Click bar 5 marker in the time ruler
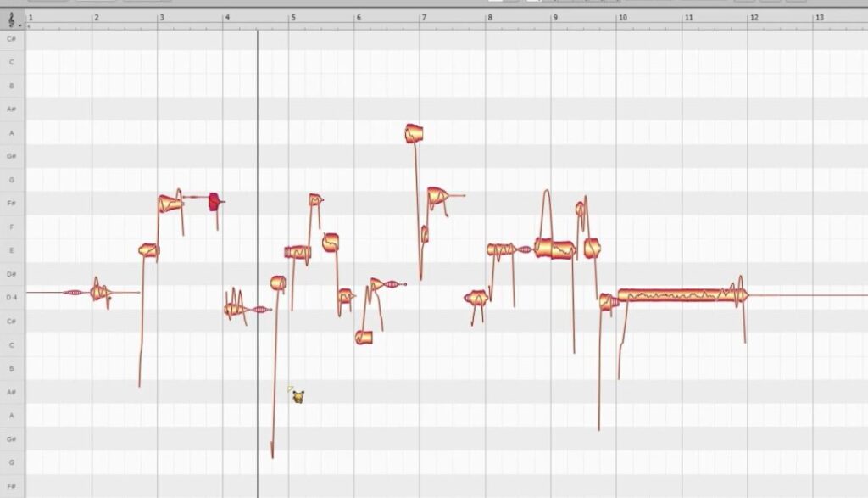This screenshot has width=868, height=498. pos(292,18)
